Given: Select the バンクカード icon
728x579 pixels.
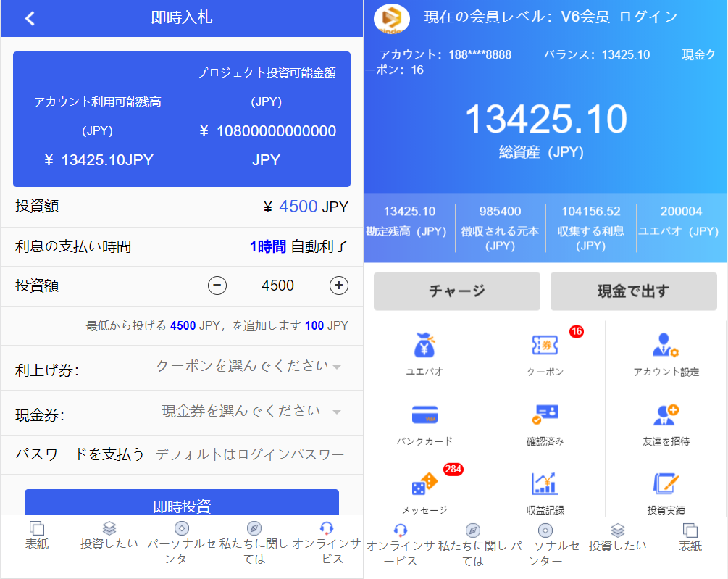Looking at the screenshot, I should [423, 420].
